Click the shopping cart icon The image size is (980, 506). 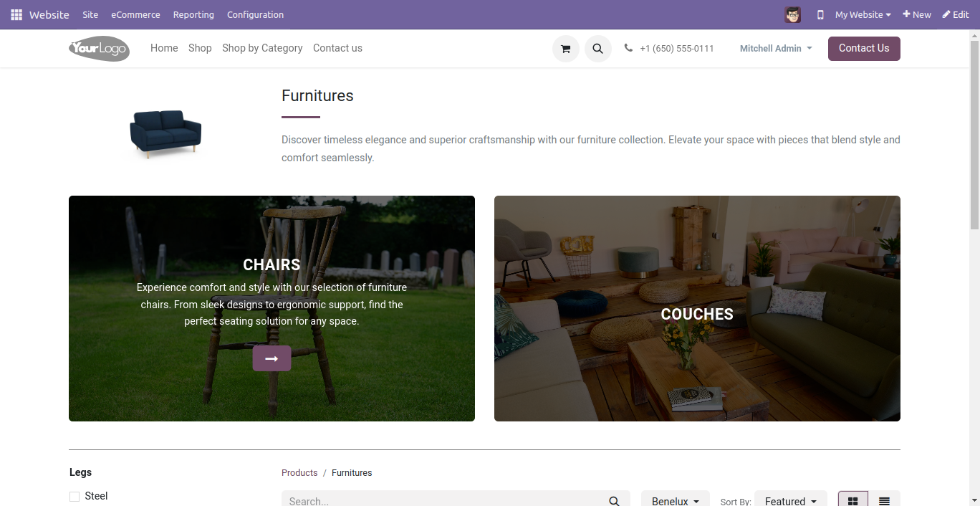[x=565, y=49]
